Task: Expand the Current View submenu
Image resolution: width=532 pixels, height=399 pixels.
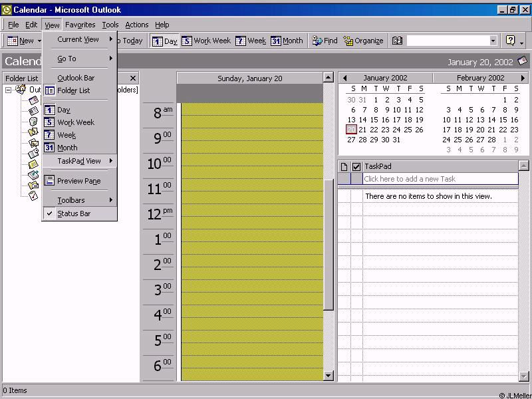Action: (x=78, y=39)
